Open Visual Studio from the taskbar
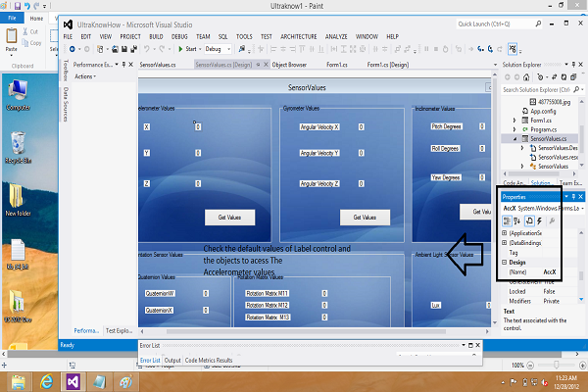 click(73, 382)
